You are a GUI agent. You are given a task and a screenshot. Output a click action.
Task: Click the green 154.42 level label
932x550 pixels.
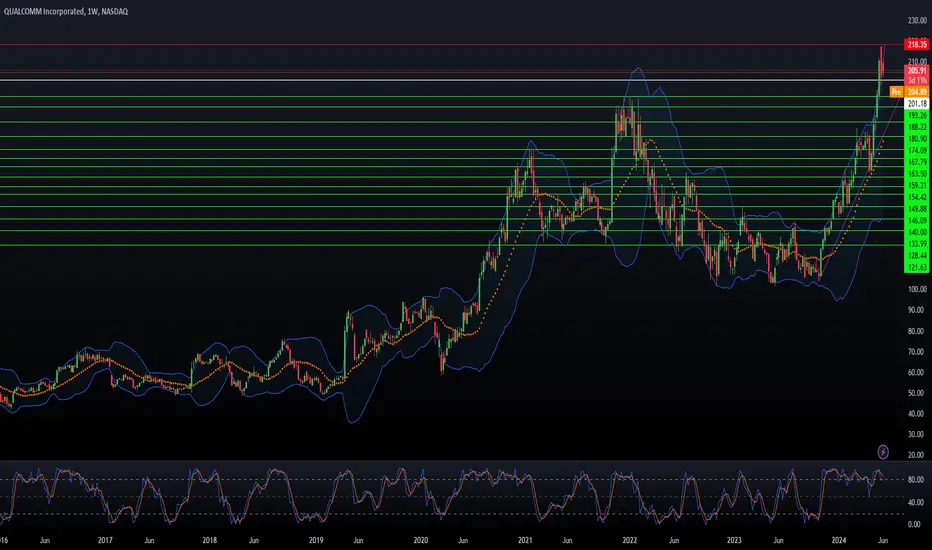(x=917, y=197)
